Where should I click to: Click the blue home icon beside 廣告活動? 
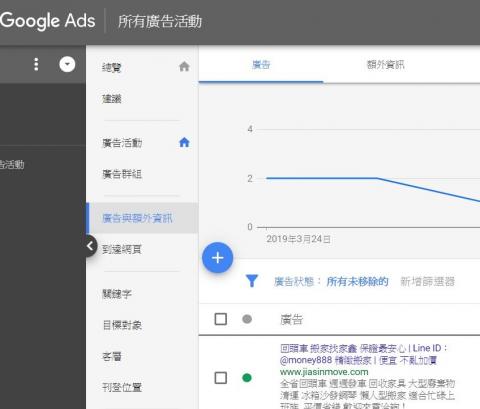pyautogui.click(x=184, y=142)
